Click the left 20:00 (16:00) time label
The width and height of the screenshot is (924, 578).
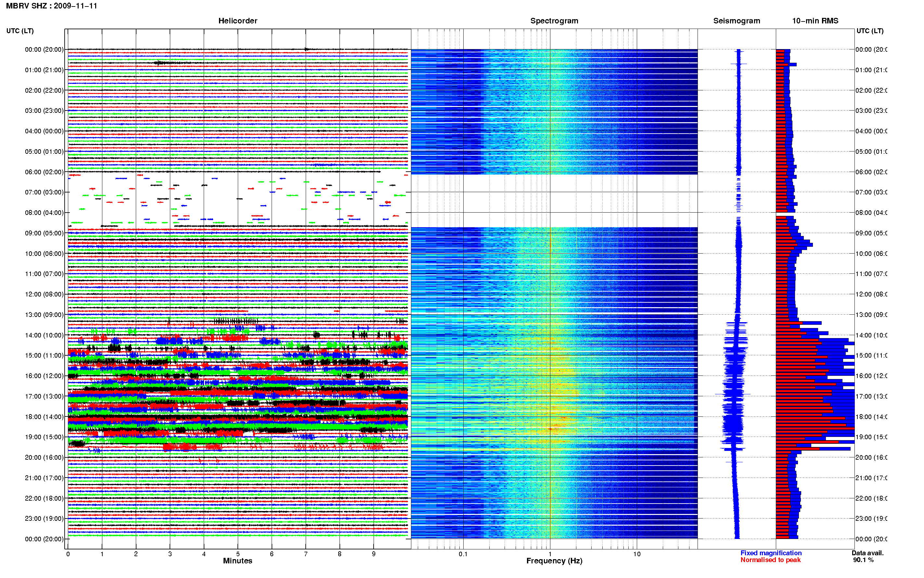pyautogui.click(x=44, y=457)
